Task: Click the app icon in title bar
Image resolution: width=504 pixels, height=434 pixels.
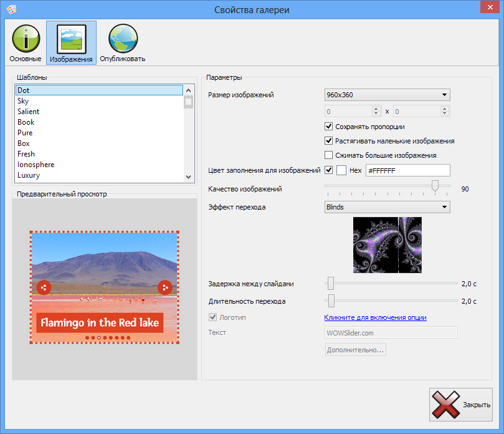Action: 11,9
